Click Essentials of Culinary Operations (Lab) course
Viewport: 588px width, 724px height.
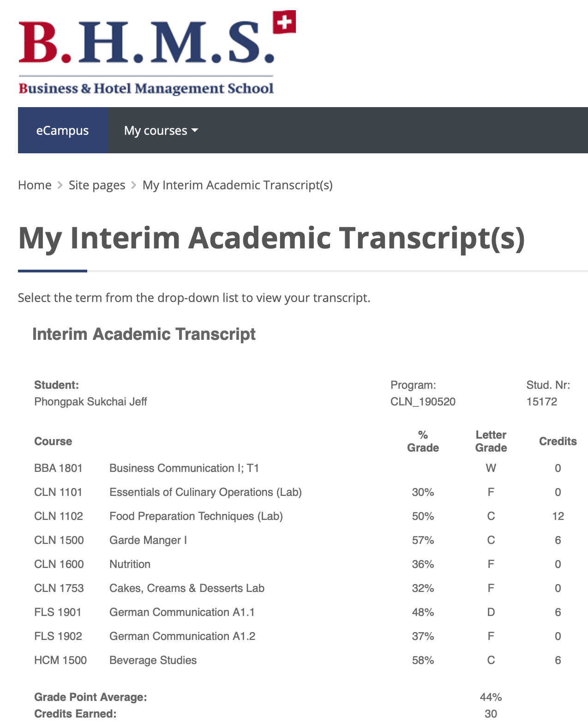[205, 492]
